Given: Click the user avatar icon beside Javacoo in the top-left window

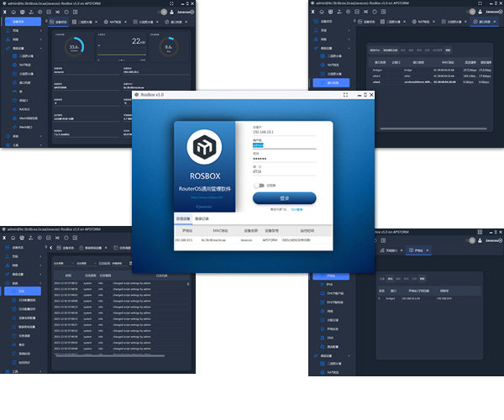Looking at the screenshot, I should (x=171, y=13).
